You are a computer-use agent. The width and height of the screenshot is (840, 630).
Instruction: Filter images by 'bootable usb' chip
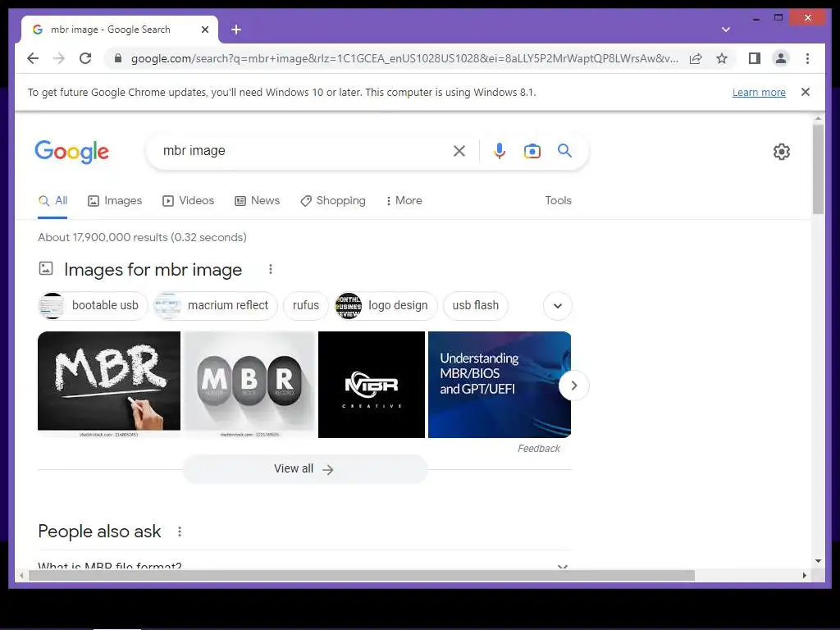[93, 306]
